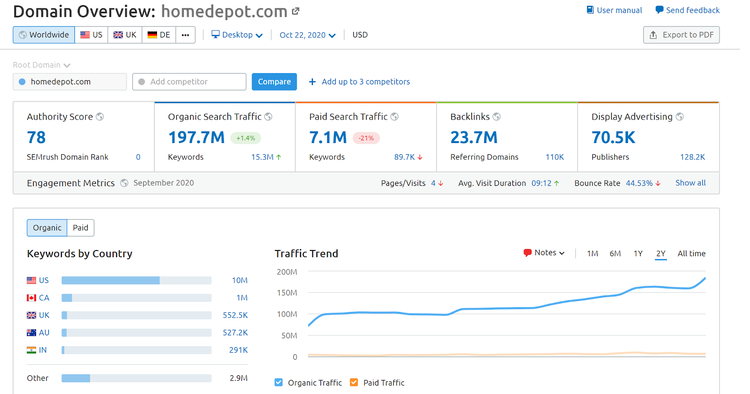Image resolution: width=750 pixels, height=394 pixels.
Task: Click the 197.7M organic traffic value
Action: (196, 138)
